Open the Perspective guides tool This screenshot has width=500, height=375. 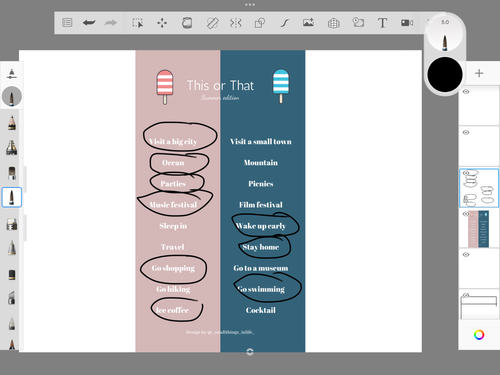(x=334, y=23)
